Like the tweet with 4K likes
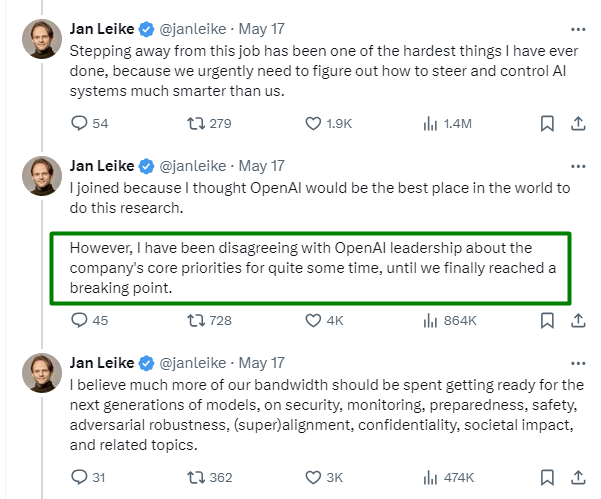Image resolution: width=601 pixels, height=499 pixels. (314, 321)
